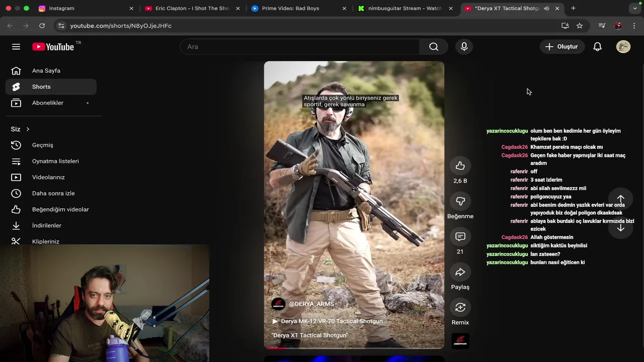Screen dimensions: 644x362
Task: Switch to the Prime Video: Bad Boys tab
Action: pos(298,9)
